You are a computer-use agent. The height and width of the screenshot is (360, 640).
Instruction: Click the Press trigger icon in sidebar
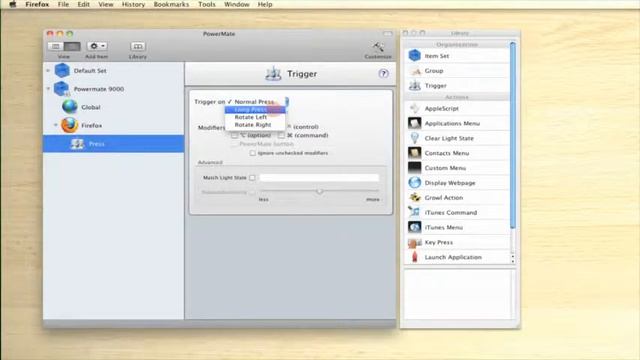[77, 144]
